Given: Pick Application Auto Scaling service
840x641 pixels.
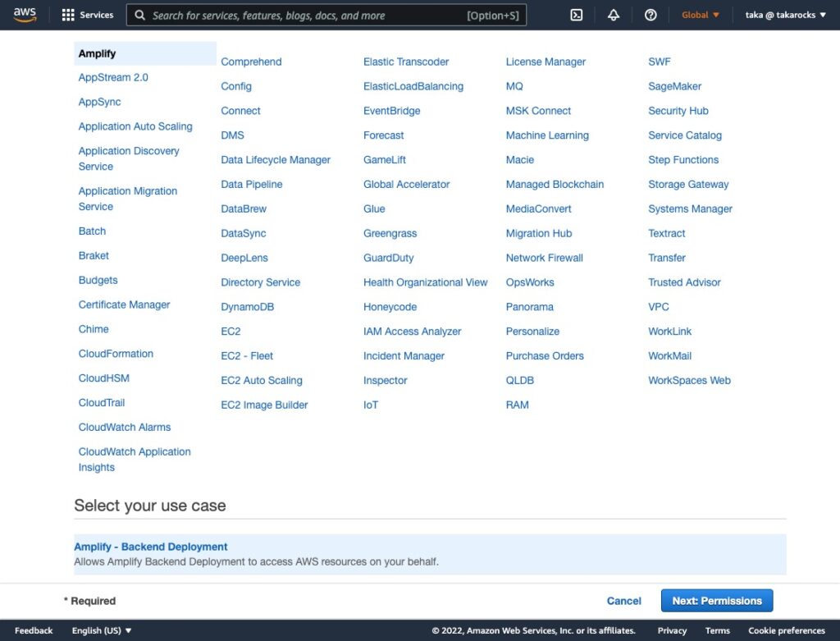Looking at the screenshot, I should (135, 126).
